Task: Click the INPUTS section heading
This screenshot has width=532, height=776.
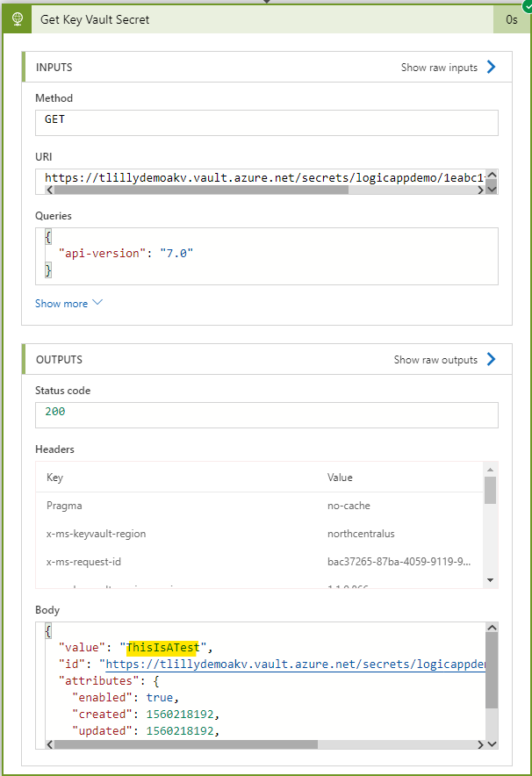Action: [x=54, y=68]
